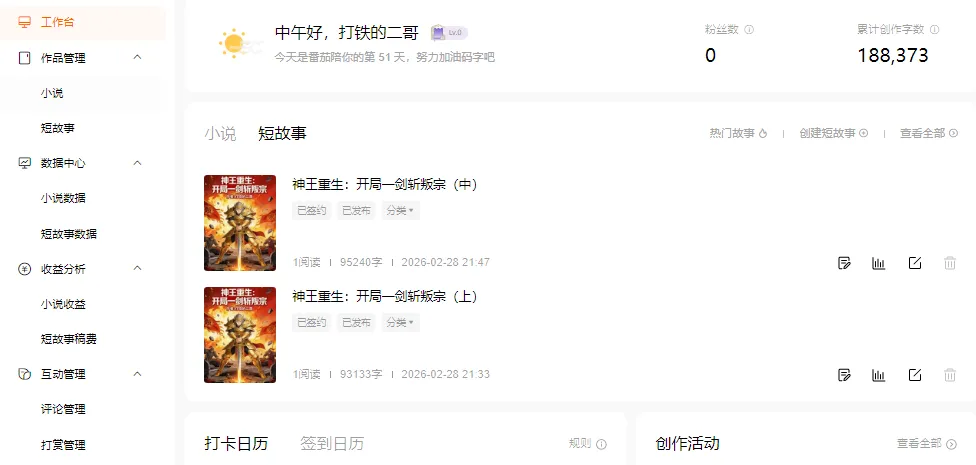The image size is (976, 465).
Task: Collapse the 数据中心 sidebar section
Action: tap(138, 162)
